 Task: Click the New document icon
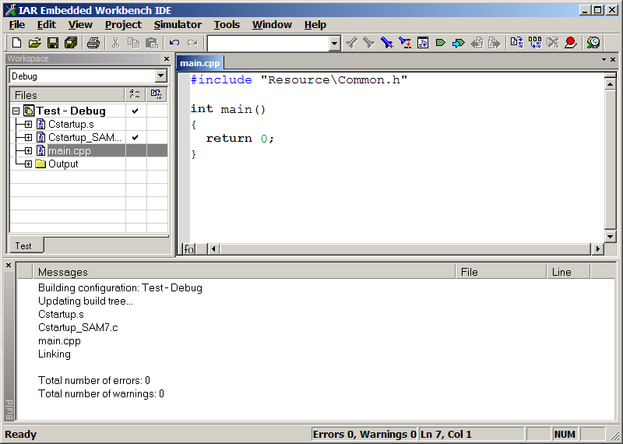17,42
